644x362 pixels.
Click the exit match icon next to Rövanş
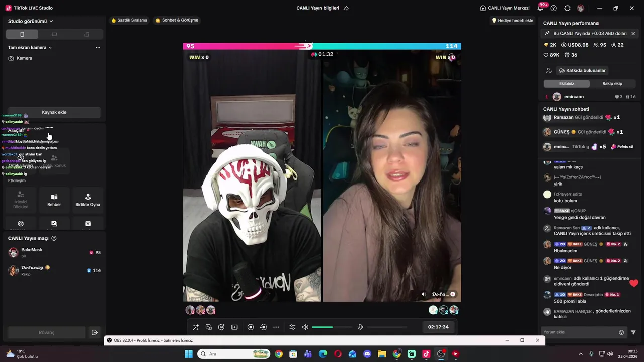94,332
